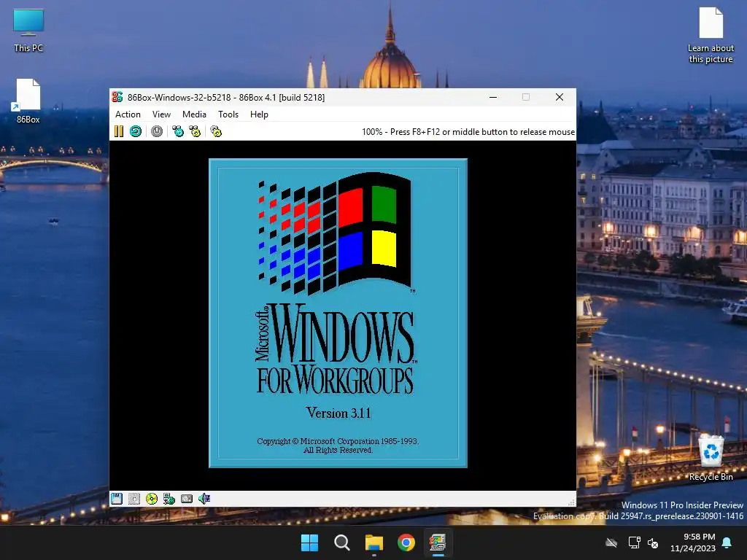This screenshot has width=747, height=560.
Task: Send Ctrl+Alt+Esc using the yellow toolbar icon
Action: (x=195, y=131)
